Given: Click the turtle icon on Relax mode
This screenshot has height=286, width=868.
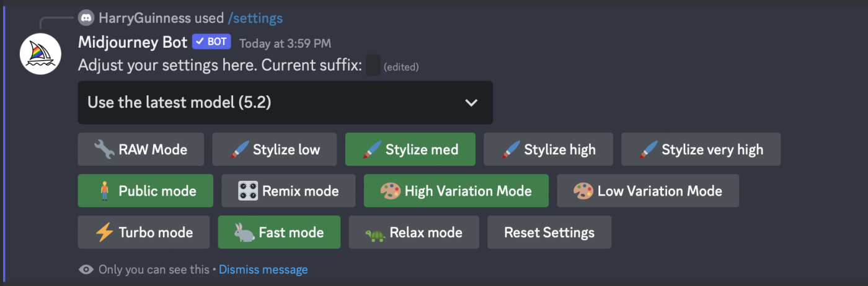Looking at the screenshot, I should (x=374, y=233).
